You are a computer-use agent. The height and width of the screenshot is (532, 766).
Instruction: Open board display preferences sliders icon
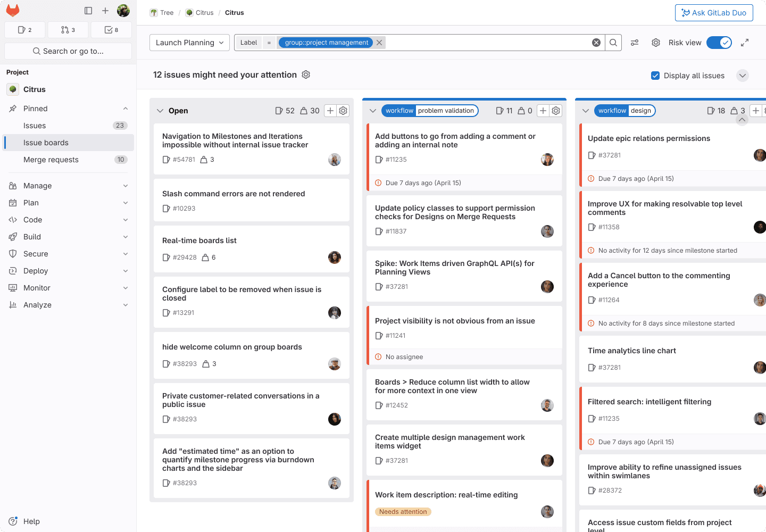click(635, 43)
